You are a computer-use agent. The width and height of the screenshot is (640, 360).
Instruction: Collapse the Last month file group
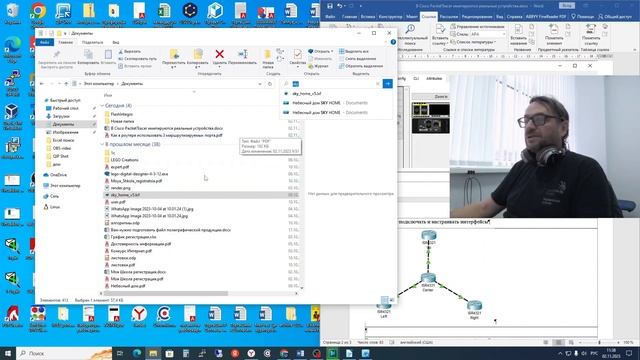point(102,144)
